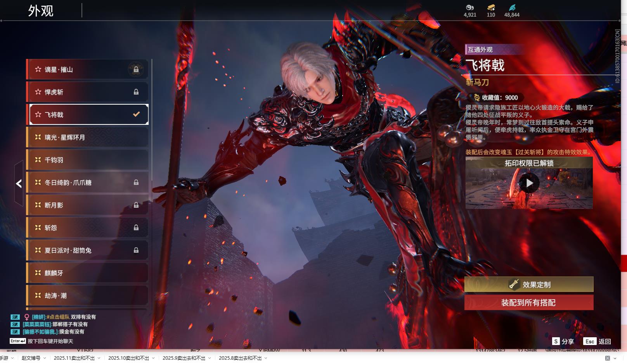The width and height of the screenshot is (627, 364).
Task: Play the weapon effect preview video
Action: (x=529, y=183)
